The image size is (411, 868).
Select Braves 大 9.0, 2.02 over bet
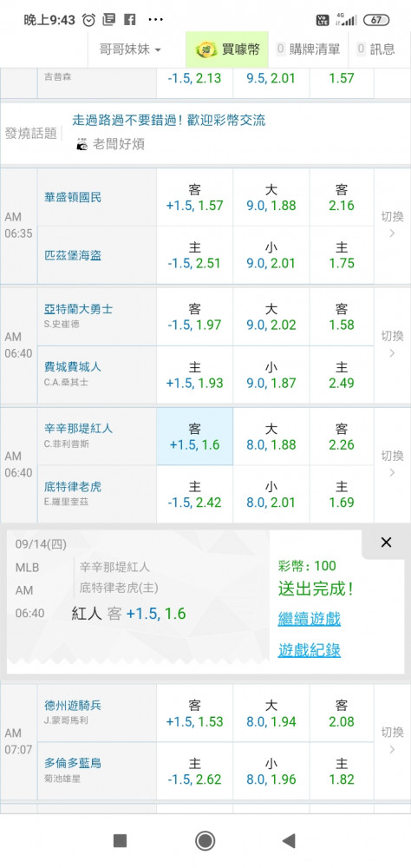point(271,317)
